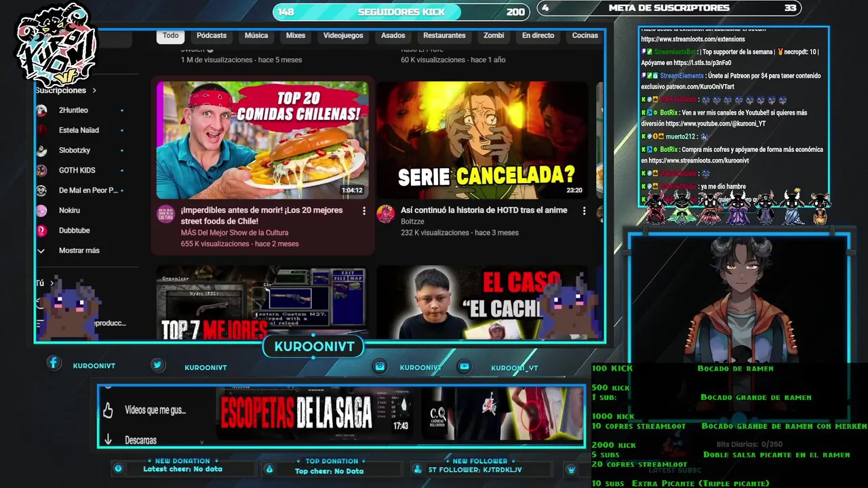
Task: Select the Asados filter chip
Action: (393, 35)
